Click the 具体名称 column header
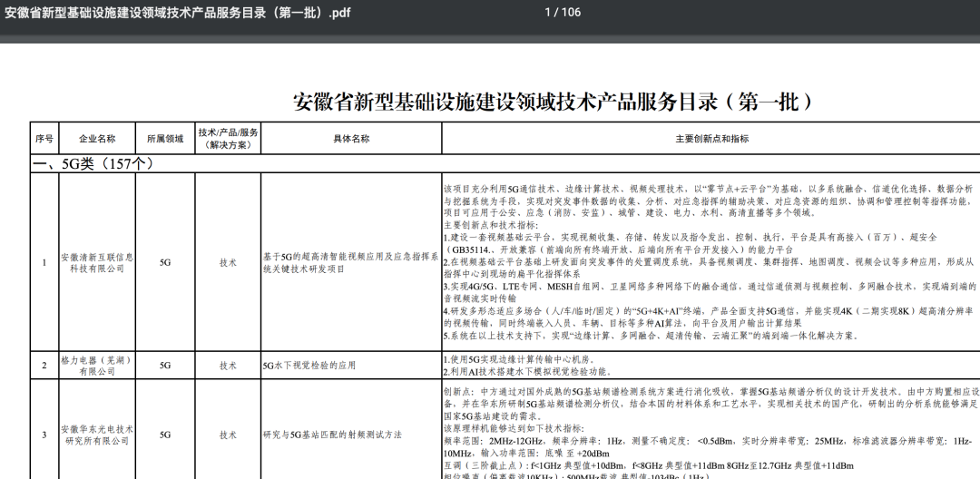The image size is (980, 479). (x=351, y=139)
